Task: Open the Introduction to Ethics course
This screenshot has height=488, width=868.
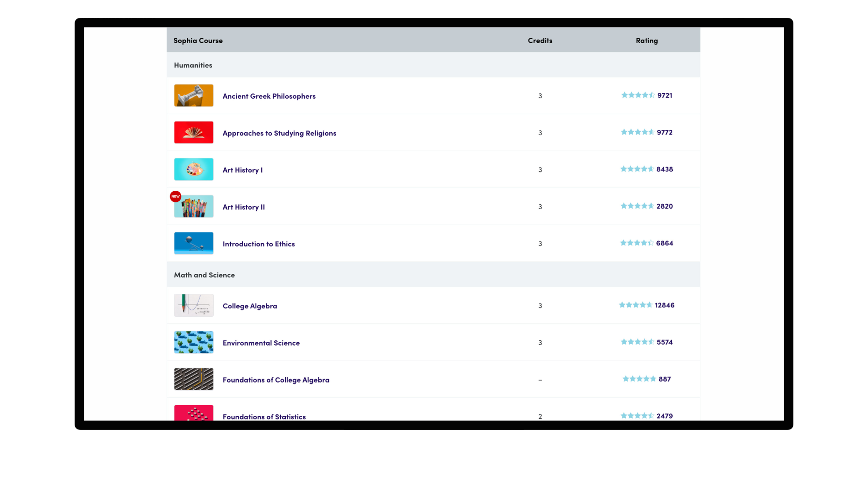Action: (259, 244)
